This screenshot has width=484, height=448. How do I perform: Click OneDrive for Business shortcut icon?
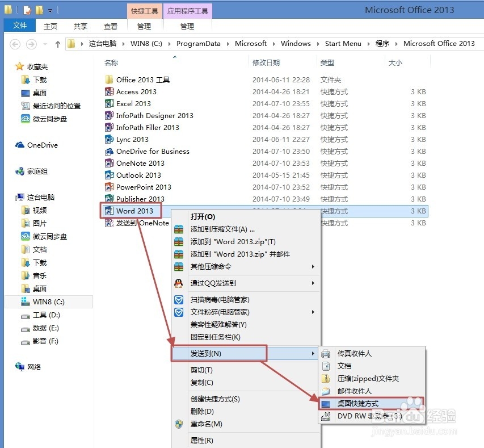[x=110, y=152]
